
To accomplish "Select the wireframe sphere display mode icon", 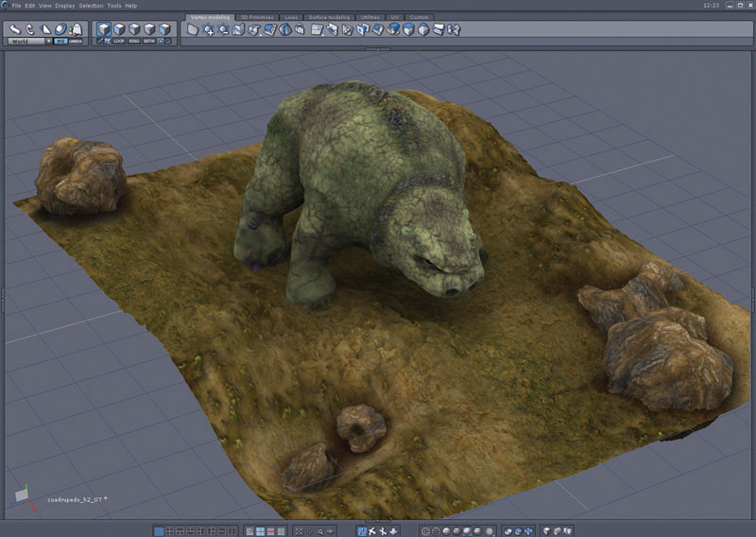I will point(426,531).
